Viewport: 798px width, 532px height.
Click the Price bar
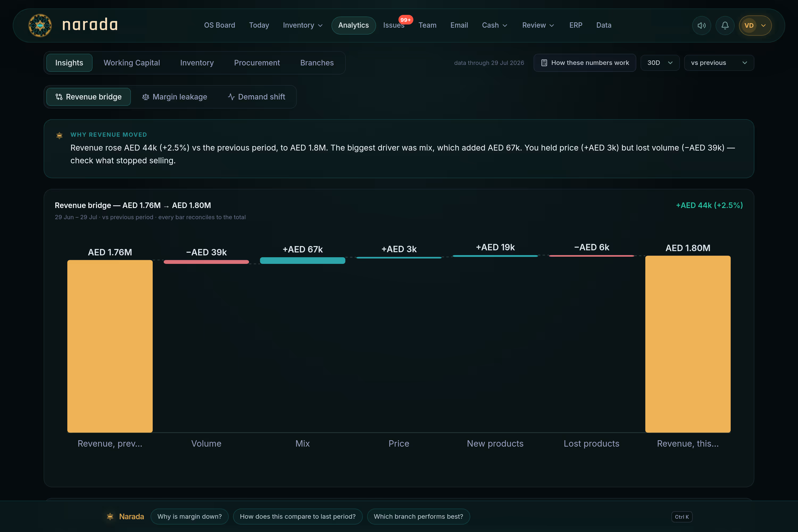point(399,257)
